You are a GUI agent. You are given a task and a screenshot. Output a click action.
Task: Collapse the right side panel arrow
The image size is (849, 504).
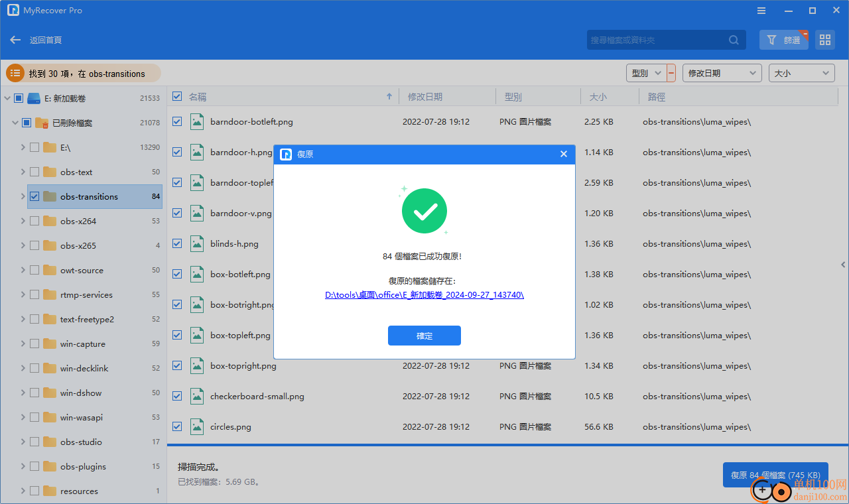point(843,265)
